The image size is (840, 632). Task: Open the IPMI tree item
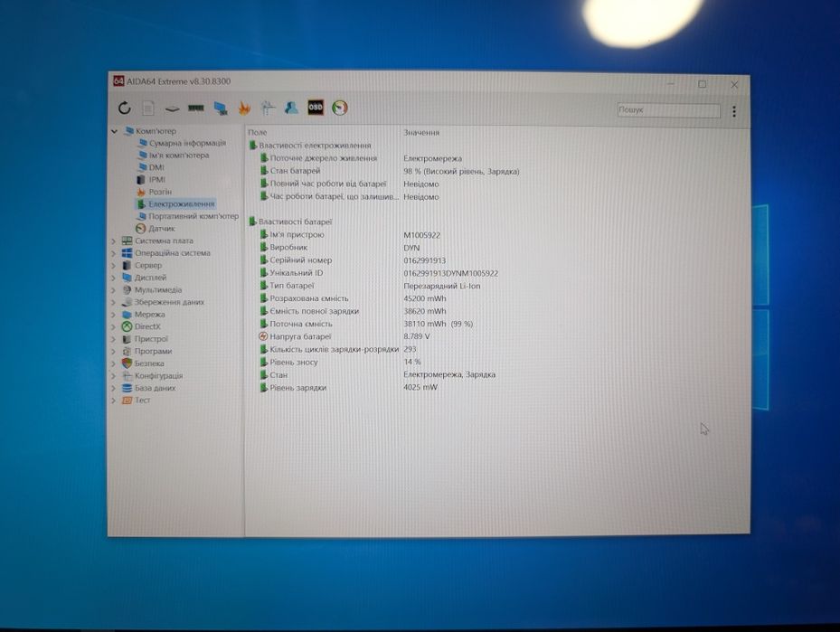coord(157,180)
